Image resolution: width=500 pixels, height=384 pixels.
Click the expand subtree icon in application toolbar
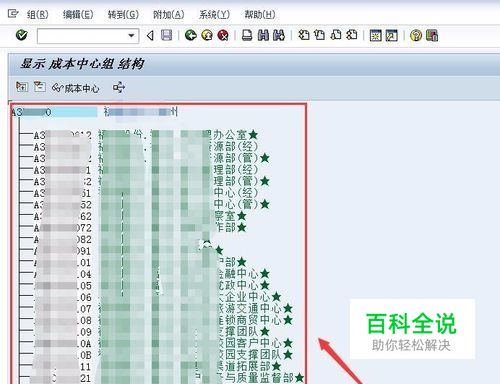click(x=22, y=87)
